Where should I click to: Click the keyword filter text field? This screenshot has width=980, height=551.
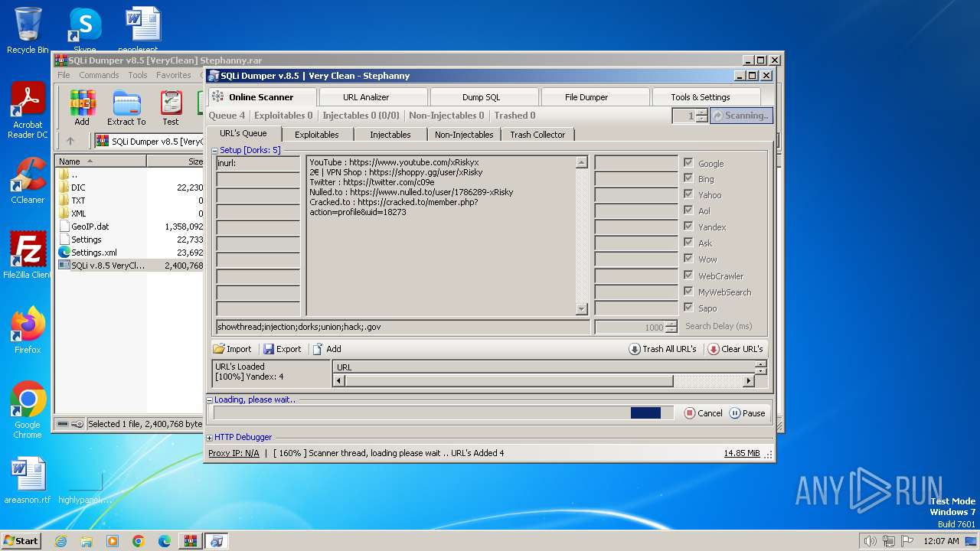pos(403,327)
